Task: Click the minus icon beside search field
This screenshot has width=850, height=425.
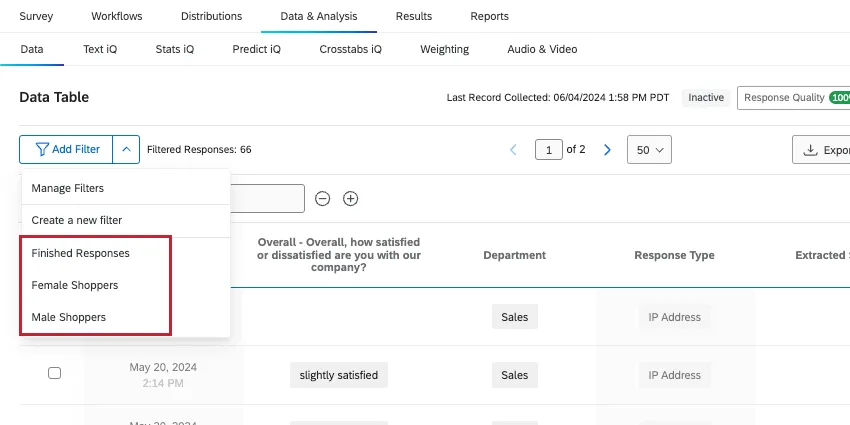Action: pyautogui.click(x=322, y=198)
